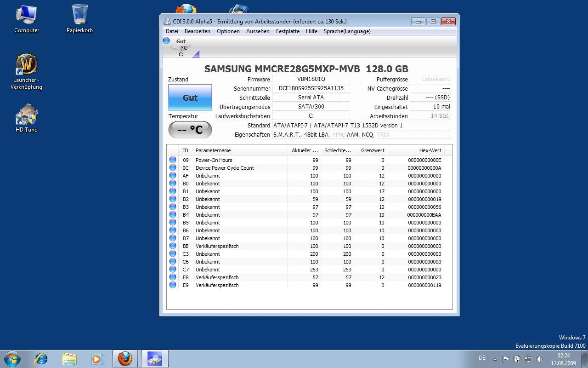Select the Papierkorb recycle bin icon
588x368 pixels.
click(80, 19)
